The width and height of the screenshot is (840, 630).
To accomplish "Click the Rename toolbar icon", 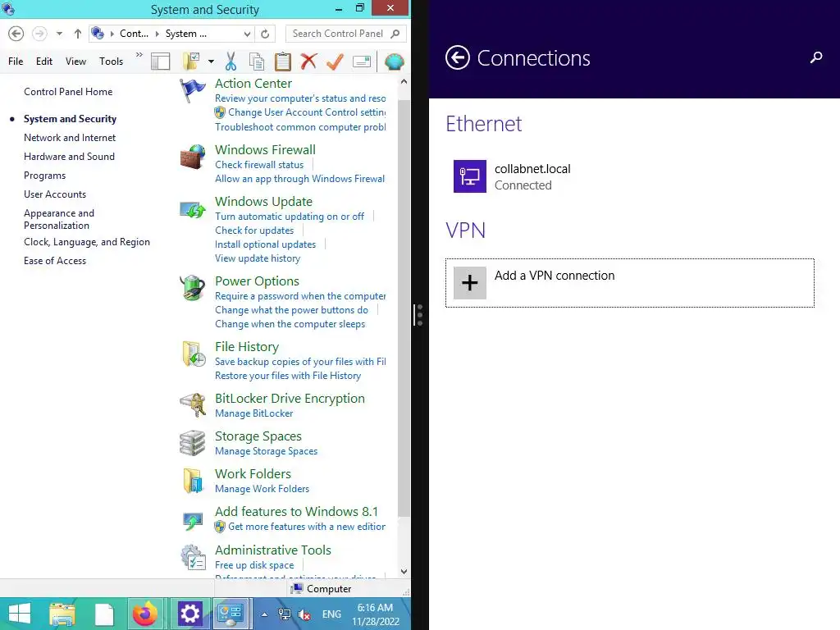I will coord(362,62).
